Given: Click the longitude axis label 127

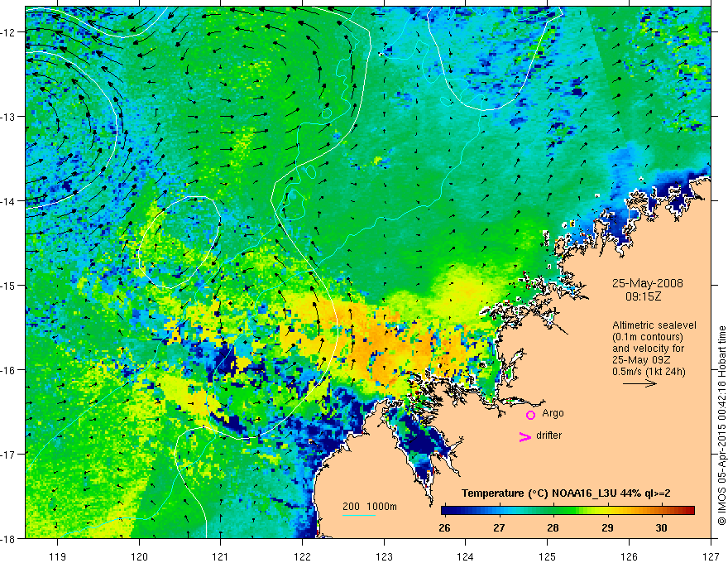Looking at the screenshot, I should [711, 556].
